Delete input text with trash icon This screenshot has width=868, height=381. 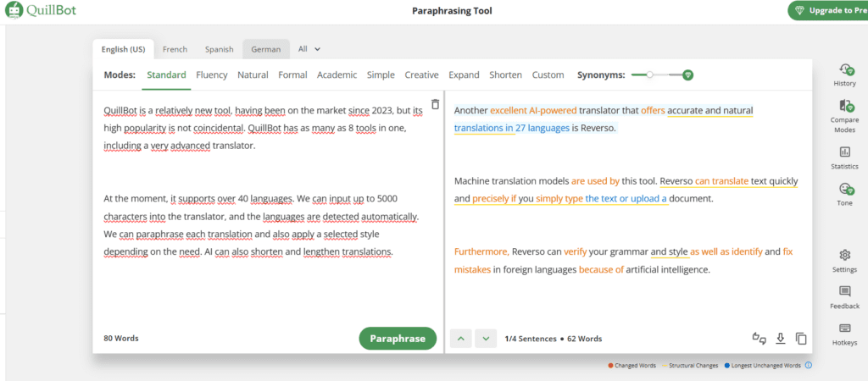(435, 104)
